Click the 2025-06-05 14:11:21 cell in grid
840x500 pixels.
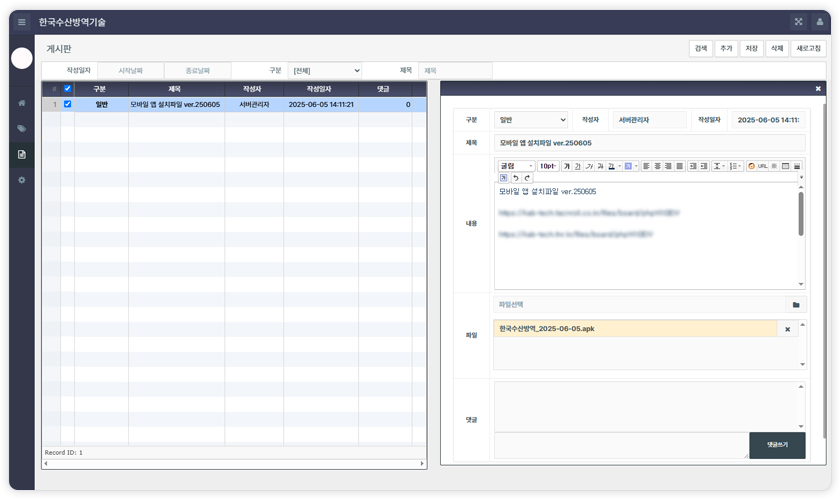coord(321,105)
